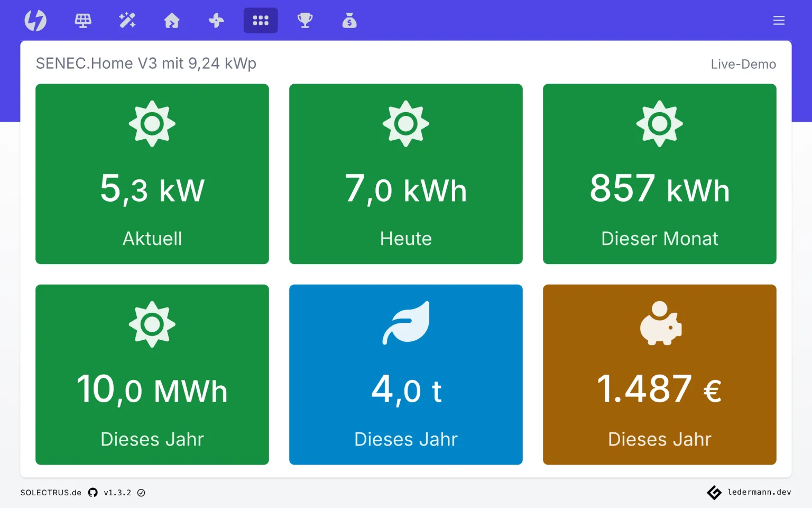Visit the SOLECTRUS.de footer link
The height and width of the screenshot is (508, 812).
51,493
